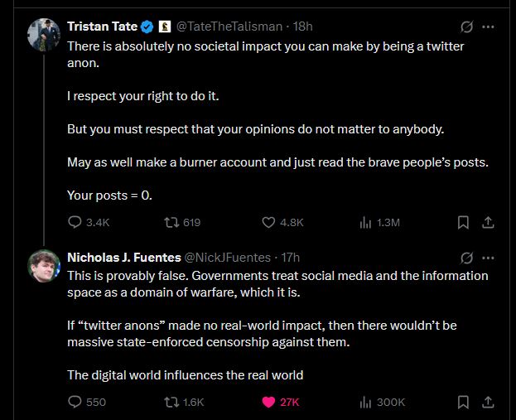Open Tristan Tate's profile picture
The height and width of the screenshot is (420, 516).
pos(41,34)
